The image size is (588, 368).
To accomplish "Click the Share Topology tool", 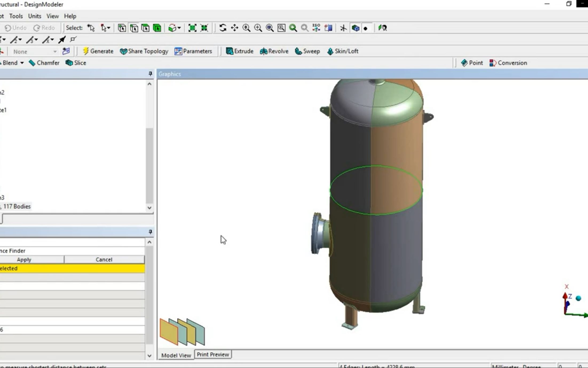I will pyautogui.click(x=144, y=51).
